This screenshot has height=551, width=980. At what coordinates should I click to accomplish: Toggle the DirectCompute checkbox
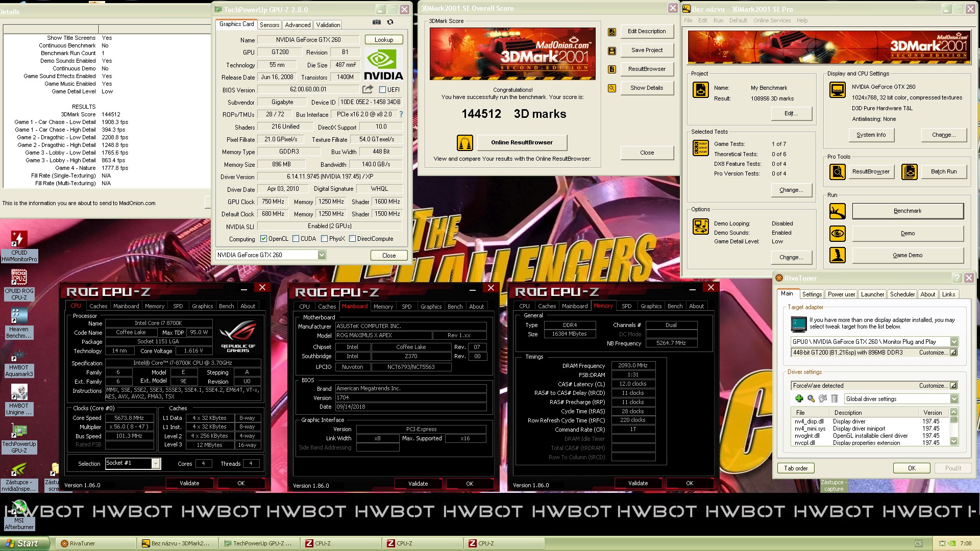point(352,239)
